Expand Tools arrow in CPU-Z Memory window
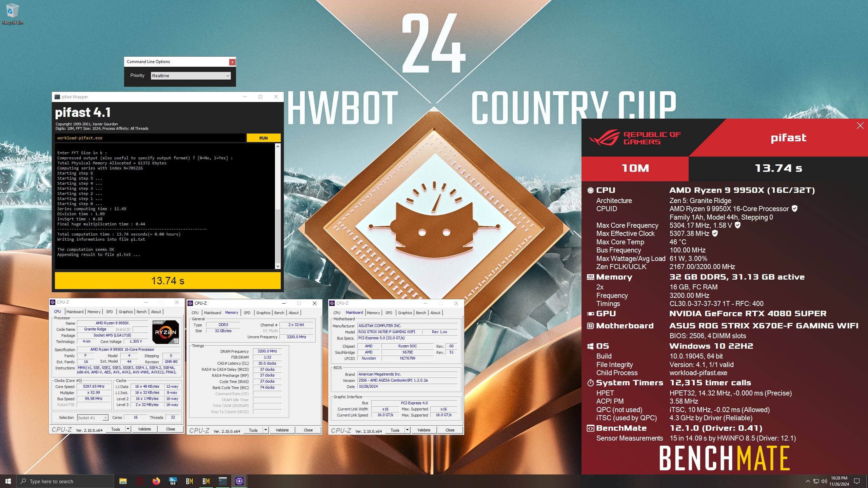The height and width of the screenshot is (488, 868). (x=265, y=430)
